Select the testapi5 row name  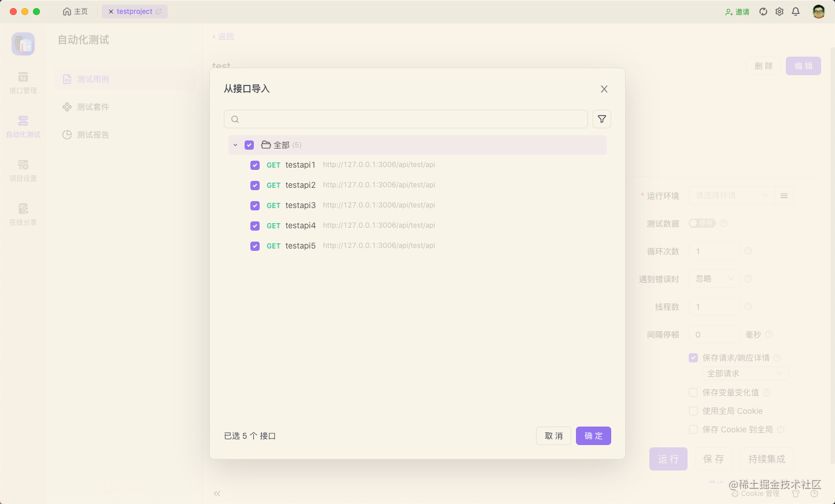tap(300, 246)
